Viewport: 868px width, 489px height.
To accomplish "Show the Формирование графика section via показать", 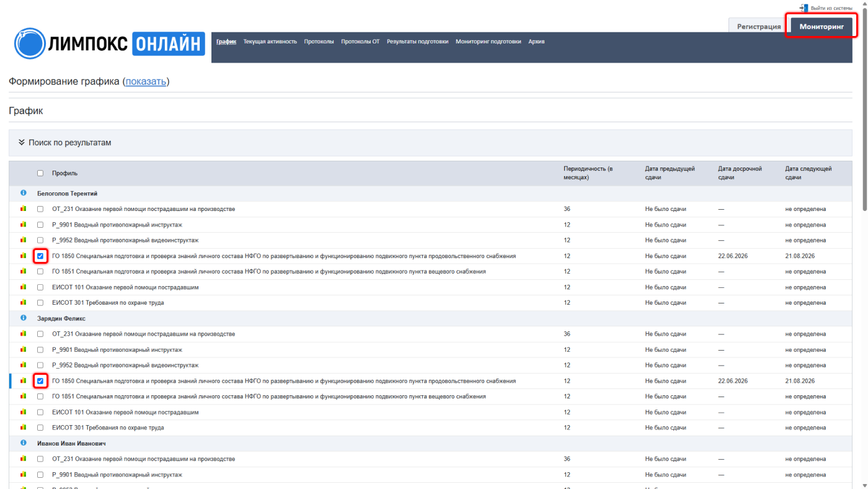I will (146, 81).
